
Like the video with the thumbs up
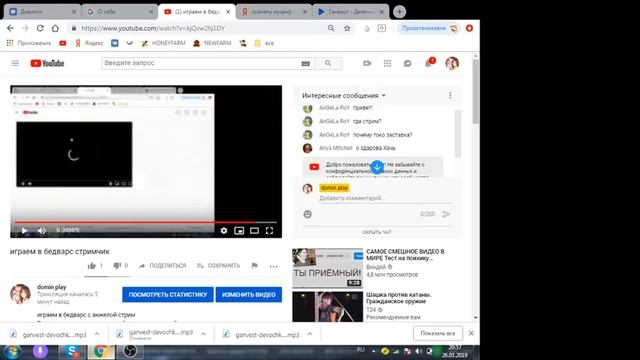91,266
